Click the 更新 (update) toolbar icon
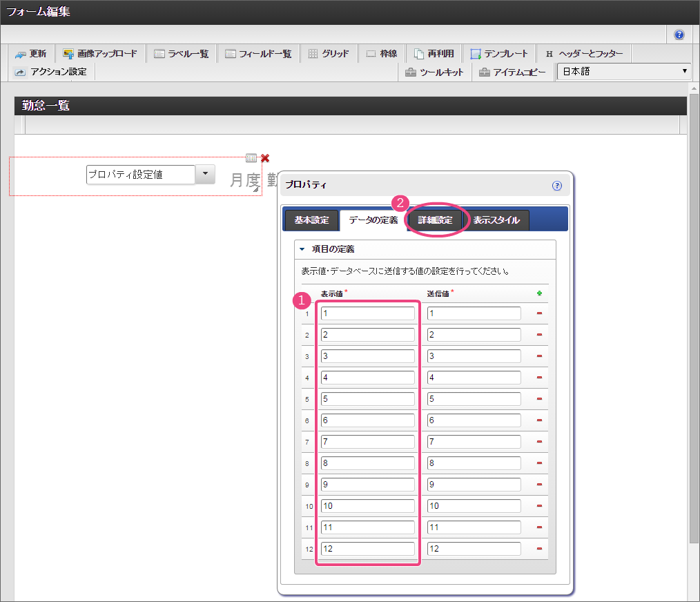Viewport: 700px width, 602px height. tap(31, 54)
